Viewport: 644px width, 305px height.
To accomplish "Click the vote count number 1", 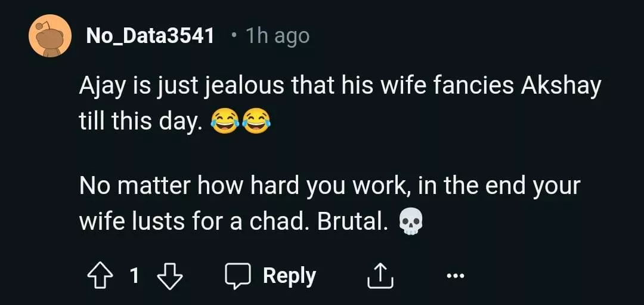I will pos(134,276).
